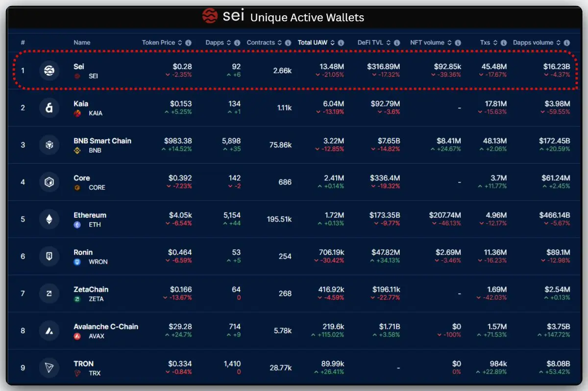Open the Sei chain name link
This screenshot has height=391, width=588.
pyautogui.click(x=79, y=66)
